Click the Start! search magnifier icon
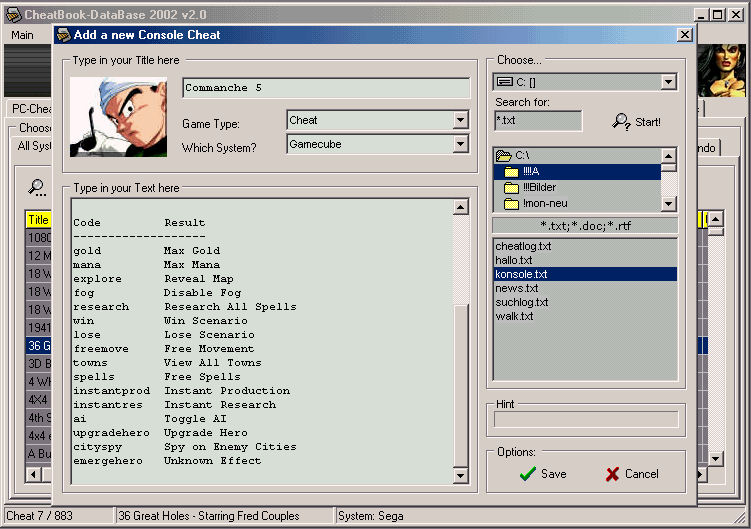 pyautogui.click(x=620, y=122)
